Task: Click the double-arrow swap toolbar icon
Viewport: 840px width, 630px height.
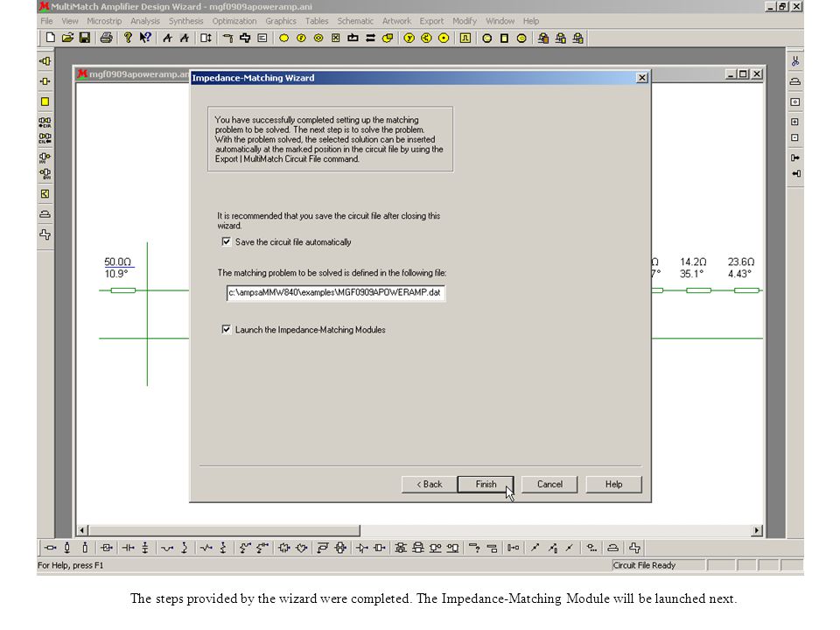Action: (370, 38)
